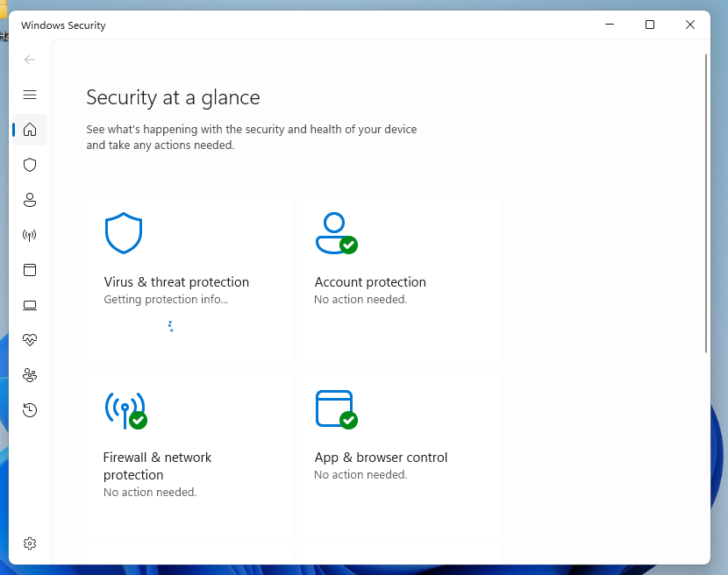This screenshot has height=575, width=728.
Task: Click "No action needed." under Firewall & network
Action: pyautogui.click(x=150, y=493)
